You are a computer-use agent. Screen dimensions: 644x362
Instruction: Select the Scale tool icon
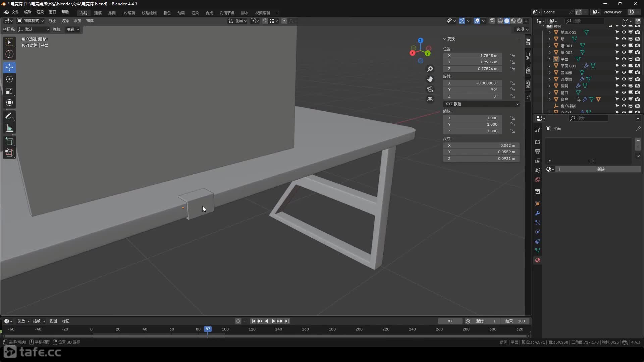tap(9, 91)
